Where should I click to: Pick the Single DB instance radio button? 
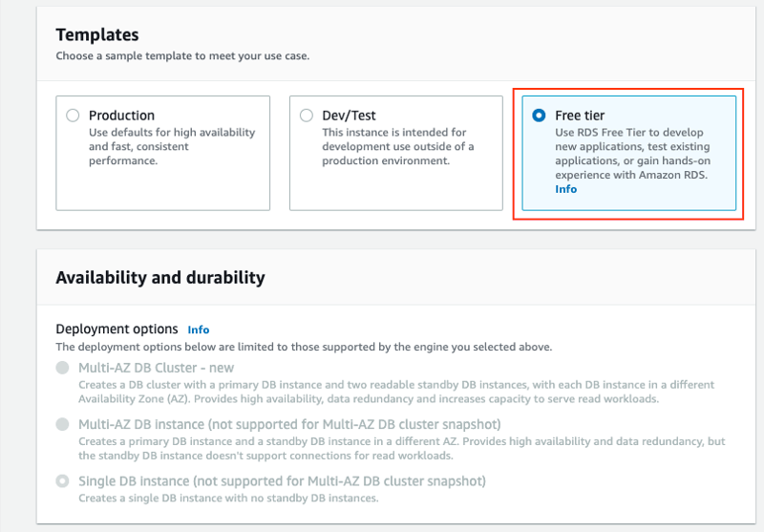62,481
